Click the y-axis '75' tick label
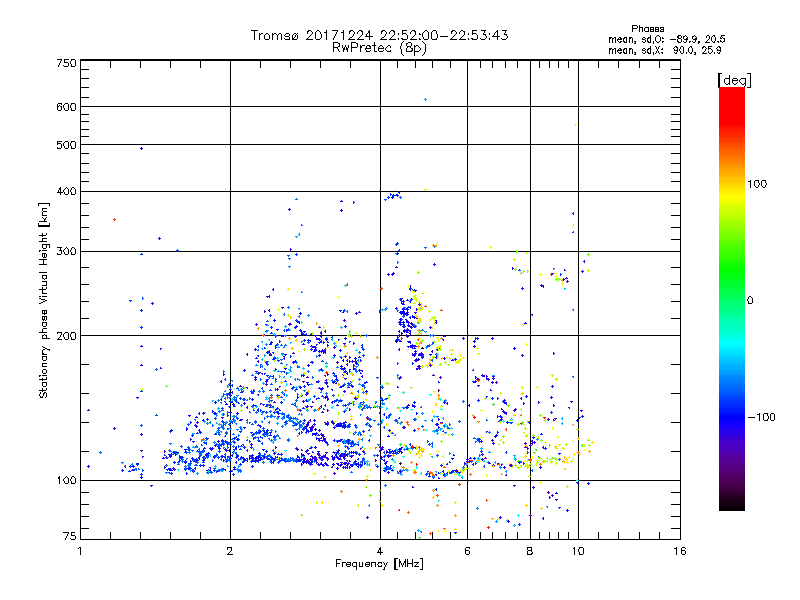This screenshot has width=800, height=600. [70, 536]
